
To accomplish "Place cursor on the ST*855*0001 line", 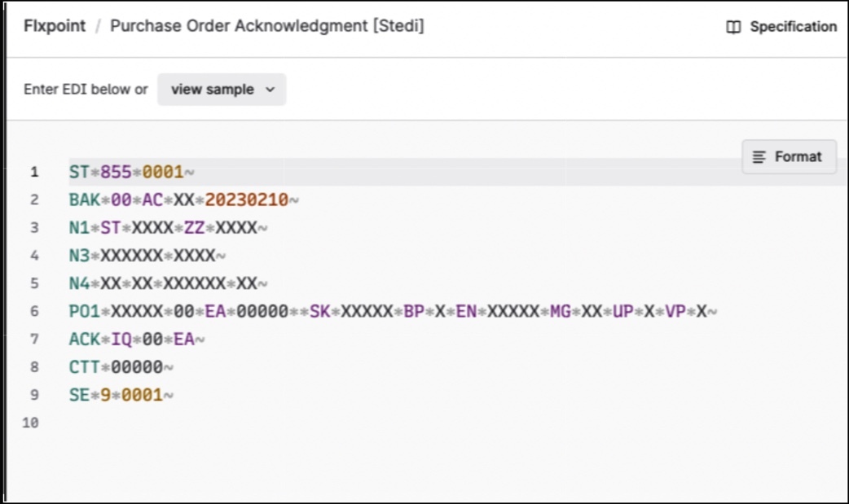I will coord(130,172).
